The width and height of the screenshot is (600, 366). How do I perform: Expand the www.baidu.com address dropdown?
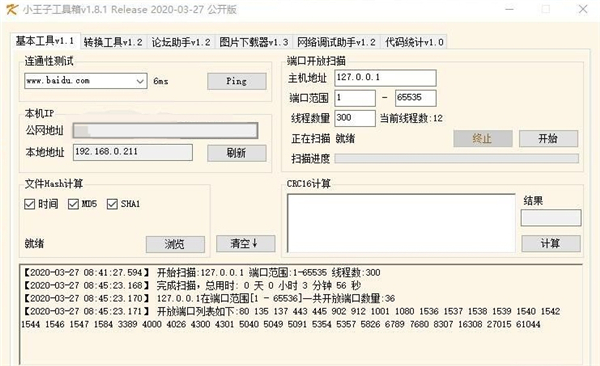pos(140,81)
